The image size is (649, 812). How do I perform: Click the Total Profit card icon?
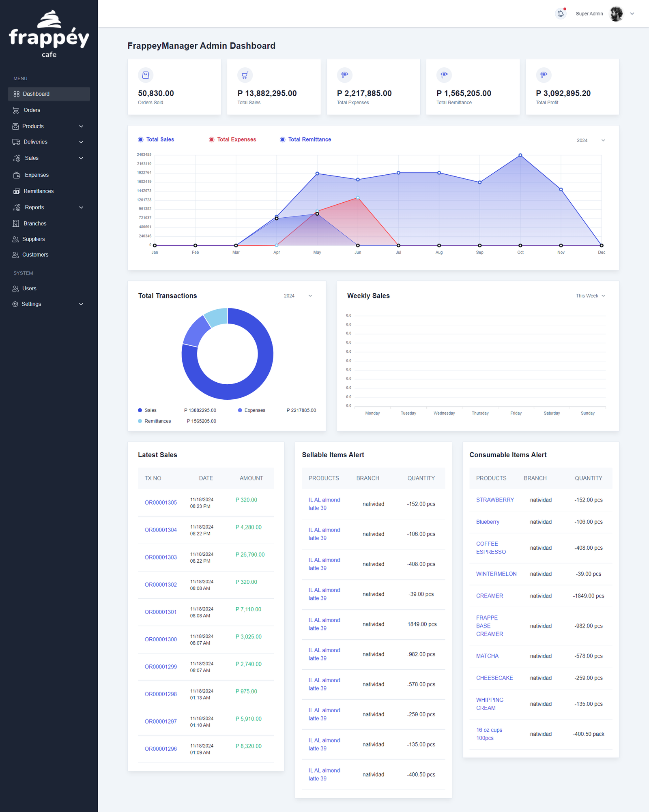(544, 75)
